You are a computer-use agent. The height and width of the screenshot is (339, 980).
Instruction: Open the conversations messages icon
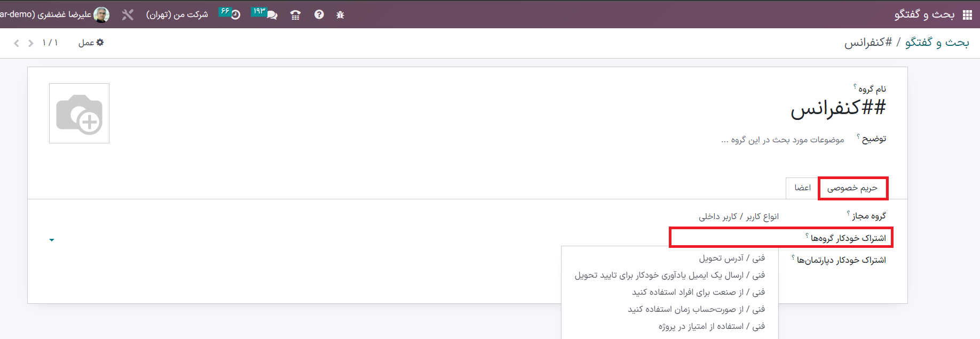(265, 13)
